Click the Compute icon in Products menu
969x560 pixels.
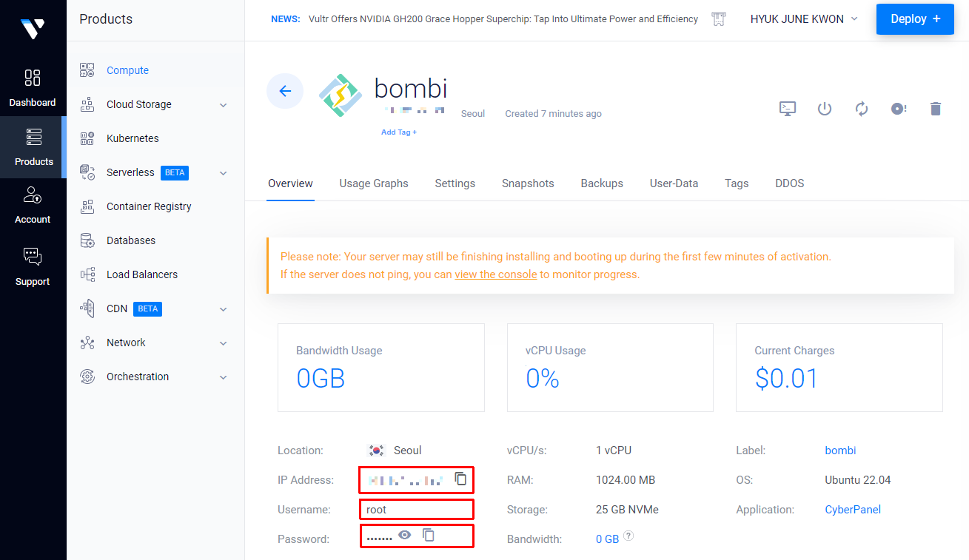coord(87,70)
